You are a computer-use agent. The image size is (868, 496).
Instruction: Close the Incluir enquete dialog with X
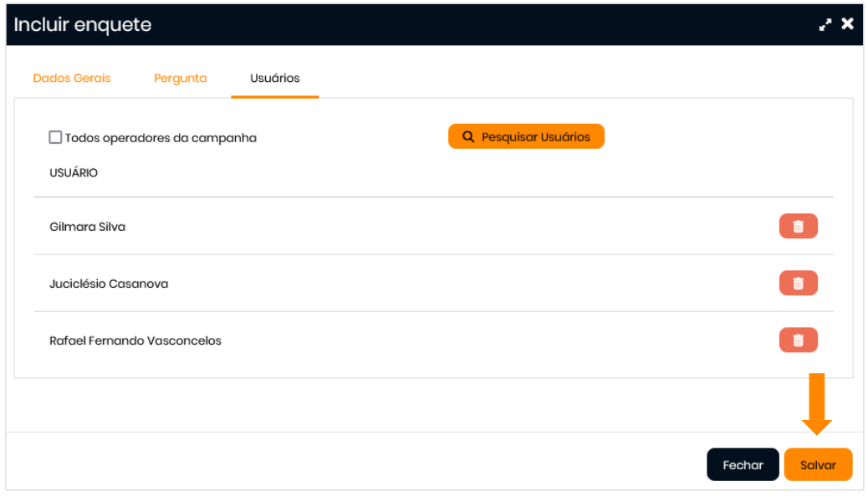847,24
